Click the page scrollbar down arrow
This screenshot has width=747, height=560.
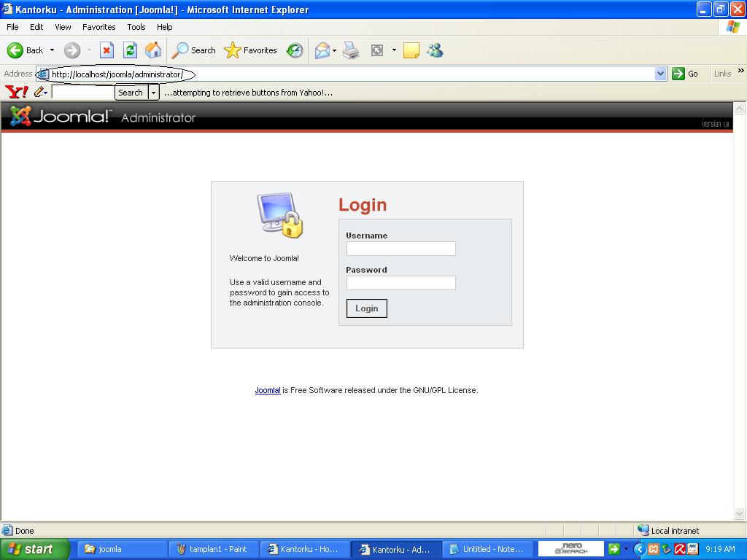[740, 514]
